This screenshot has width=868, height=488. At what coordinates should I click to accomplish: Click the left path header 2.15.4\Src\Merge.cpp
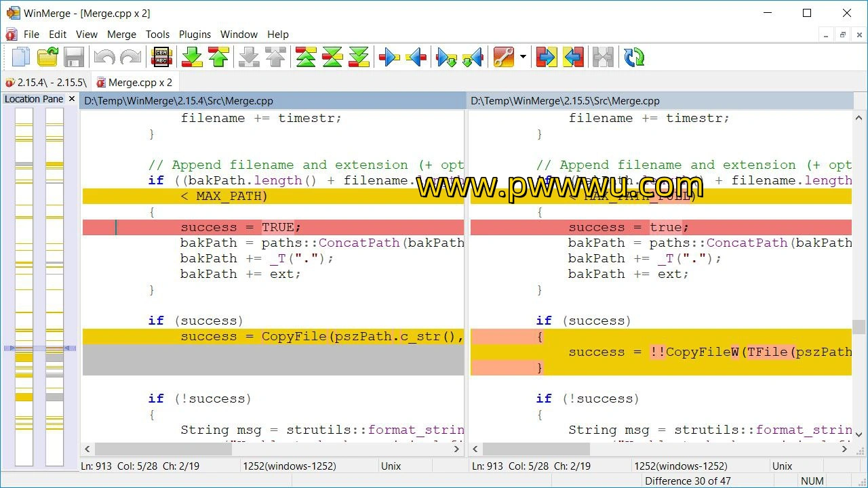(x=273, y=101)
